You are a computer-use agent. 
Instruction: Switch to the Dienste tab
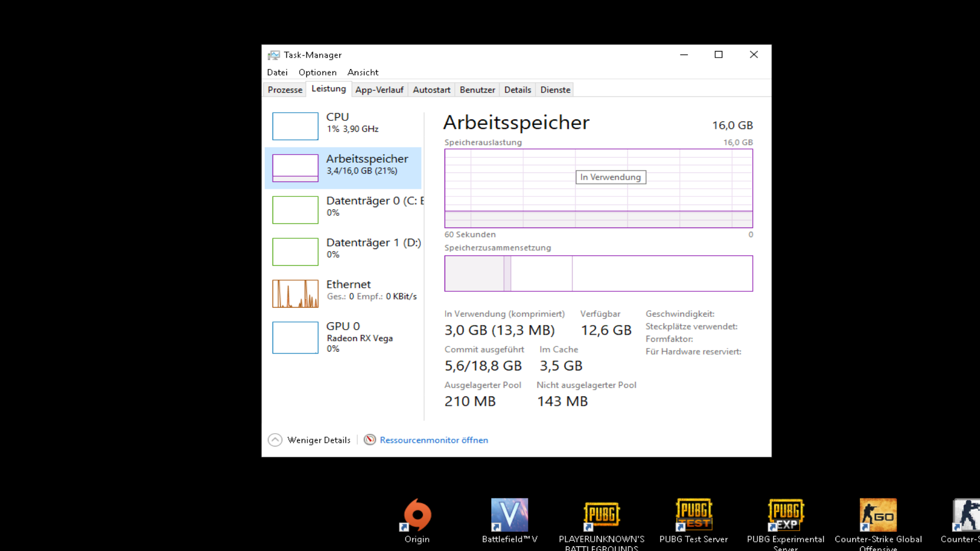point(555,90)
